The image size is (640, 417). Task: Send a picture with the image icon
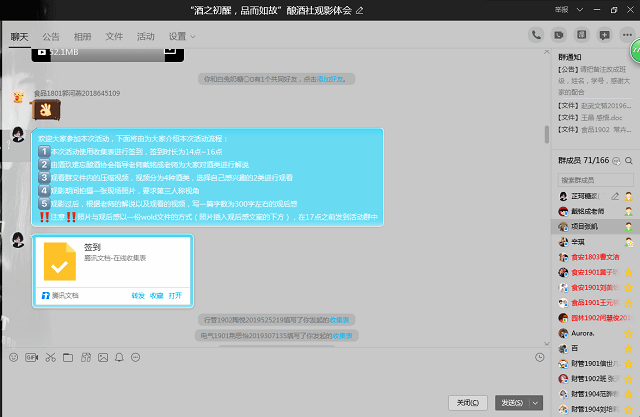[x=103, y=357]
